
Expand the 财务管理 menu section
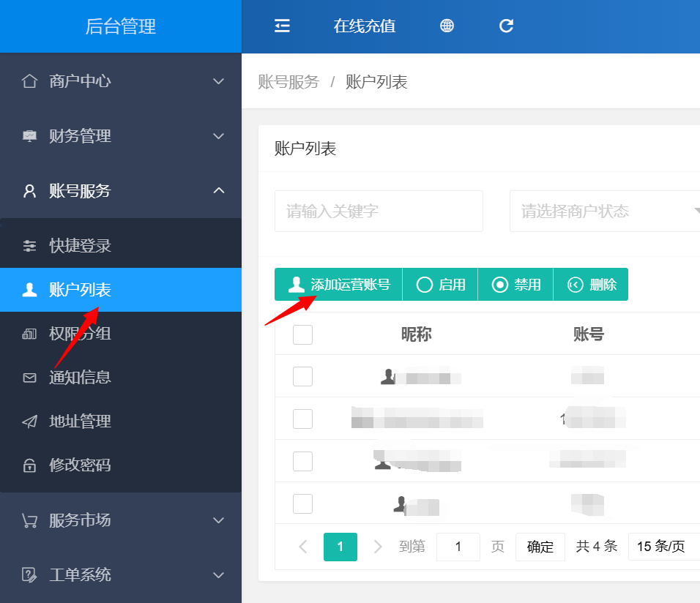121,136
